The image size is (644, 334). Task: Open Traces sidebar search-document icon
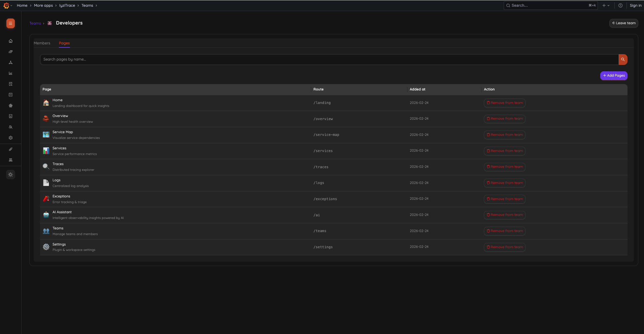tap(10, 84)
